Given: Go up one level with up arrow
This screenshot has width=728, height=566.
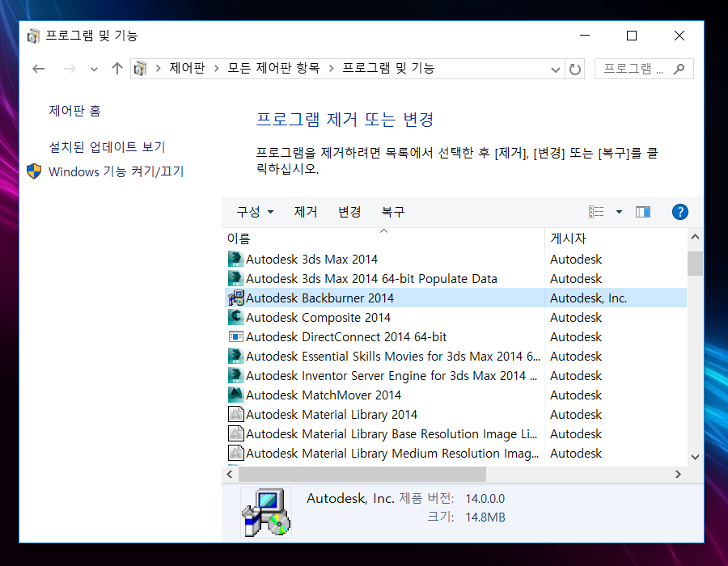Looking at the screenshot, I should click(117, 69).
